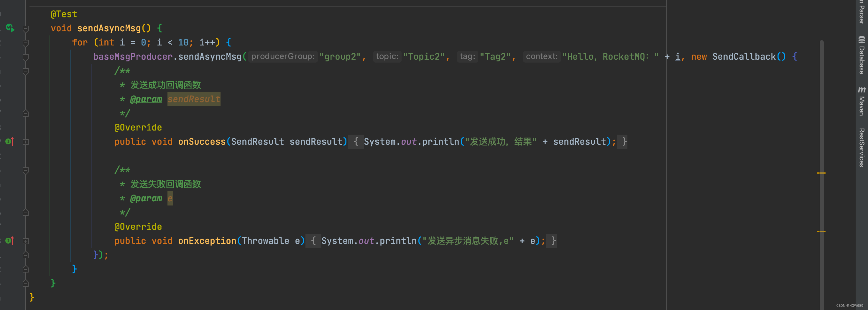Click the first @param Javadoc tag
Viewport: 868px width, 310px height.
coord(146,99)
